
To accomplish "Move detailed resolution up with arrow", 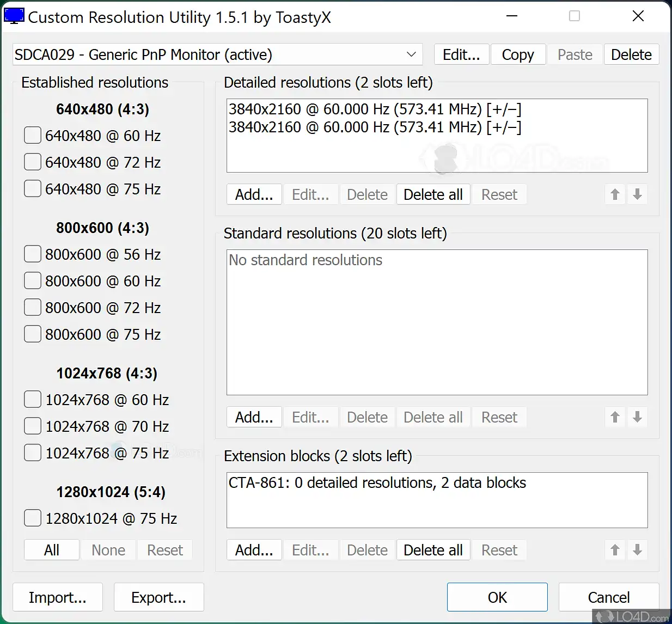I will pos(615,194).
